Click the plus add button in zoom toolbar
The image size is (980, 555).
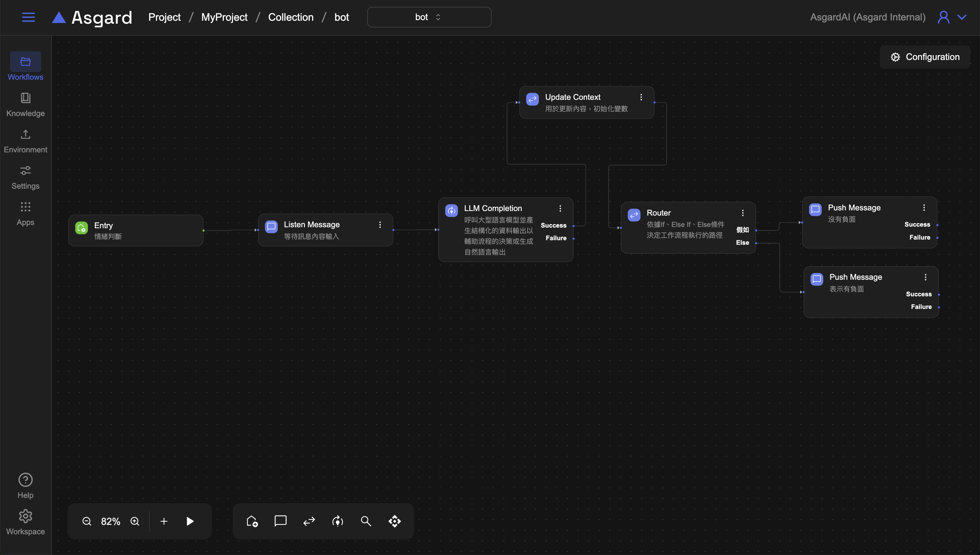pyautogui.click(x=164, y=521)
